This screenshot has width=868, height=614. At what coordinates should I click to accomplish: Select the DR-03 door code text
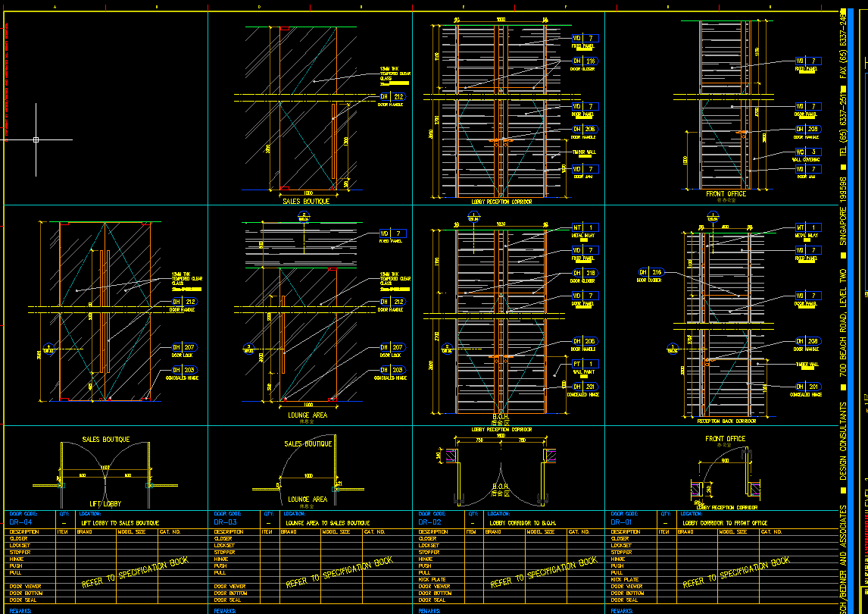pyautogui.click(x=225, y=522)
